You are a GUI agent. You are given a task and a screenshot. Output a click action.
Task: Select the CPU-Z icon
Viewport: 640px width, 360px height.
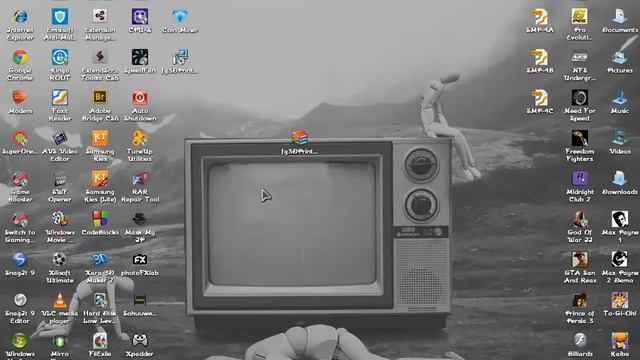pos(140,17)
